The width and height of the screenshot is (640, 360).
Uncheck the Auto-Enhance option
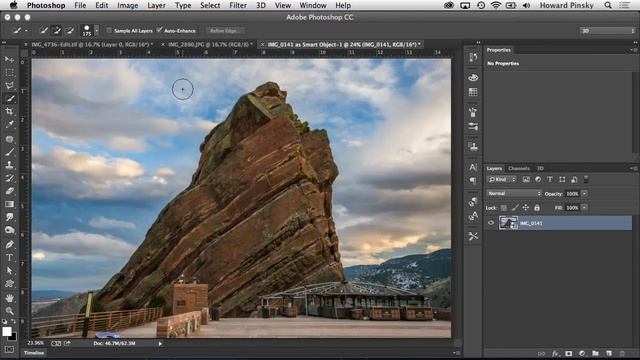[x=160, y=30]
